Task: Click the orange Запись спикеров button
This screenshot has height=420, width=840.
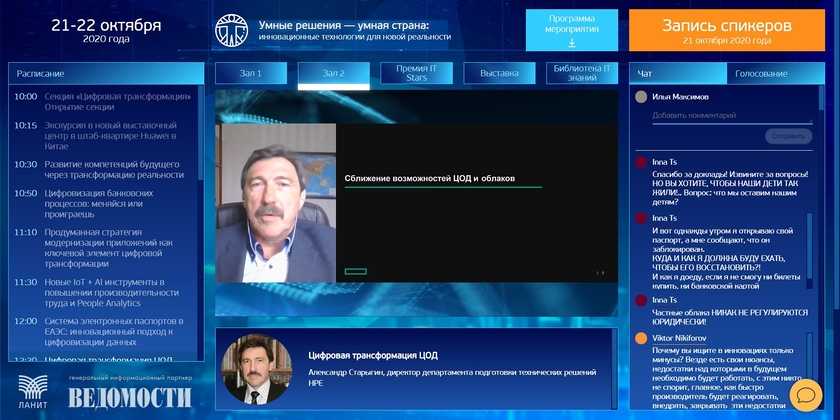Action: pos(726,30)
